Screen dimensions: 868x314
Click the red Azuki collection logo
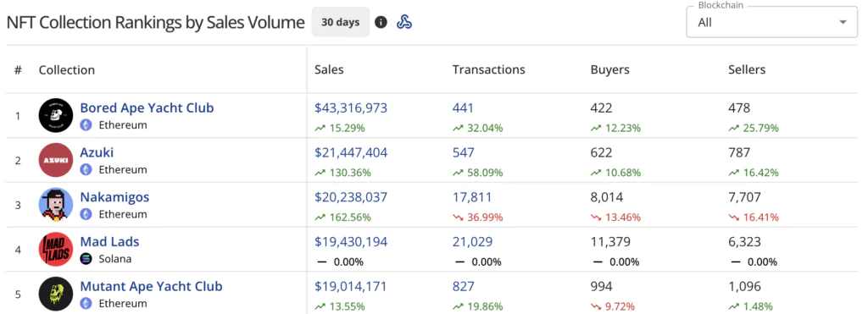56,160
